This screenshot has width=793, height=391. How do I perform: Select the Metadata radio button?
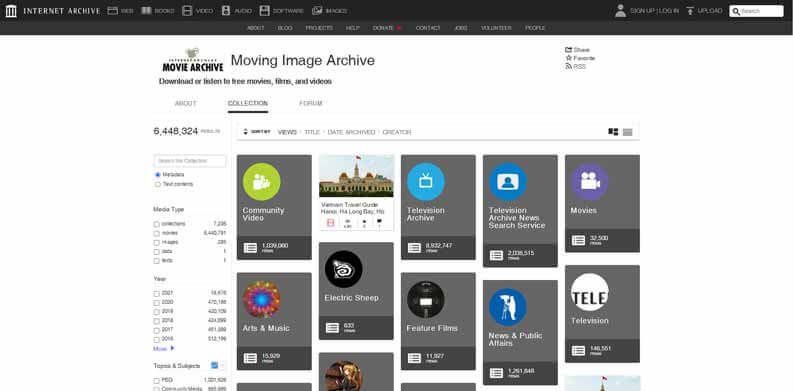click(x=158, y=175)
